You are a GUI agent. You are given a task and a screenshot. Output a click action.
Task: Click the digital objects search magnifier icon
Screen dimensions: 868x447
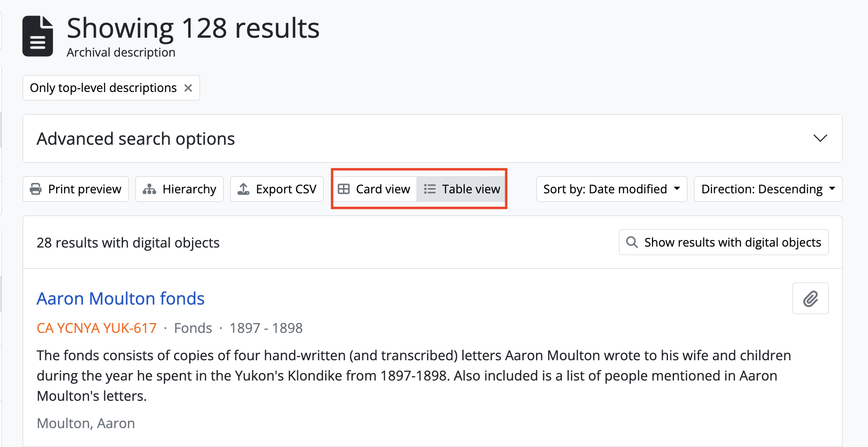pos(632,242)
